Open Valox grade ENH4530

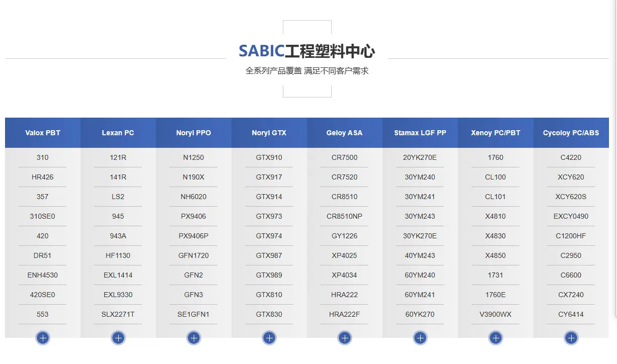[43, 275]
